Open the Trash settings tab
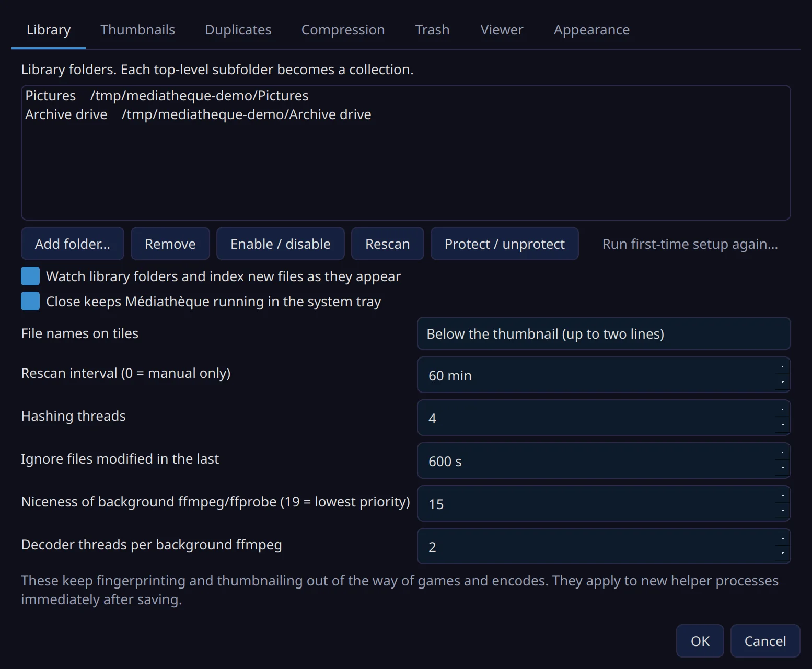This screenshot has height=669, width=812. pyautogui.click(x=433, y=30)
